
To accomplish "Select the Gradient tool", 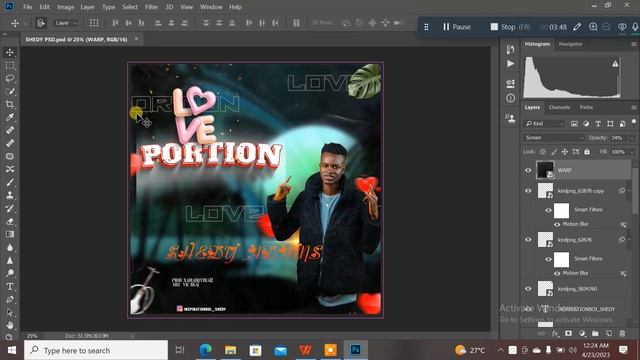I will (x=10, y=234).
